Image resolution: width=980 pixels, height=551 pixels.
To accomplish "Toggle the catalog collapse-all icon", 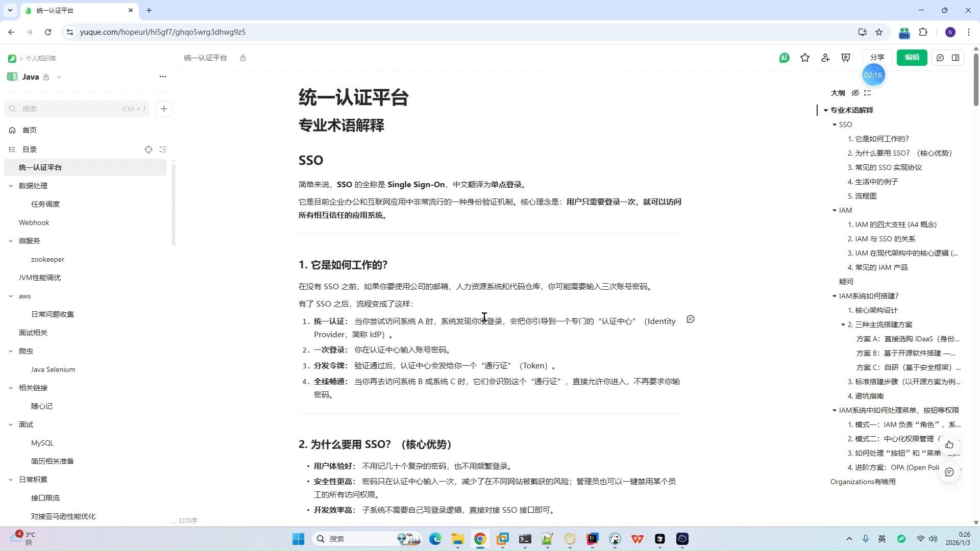I will click(x=163, y=149).
